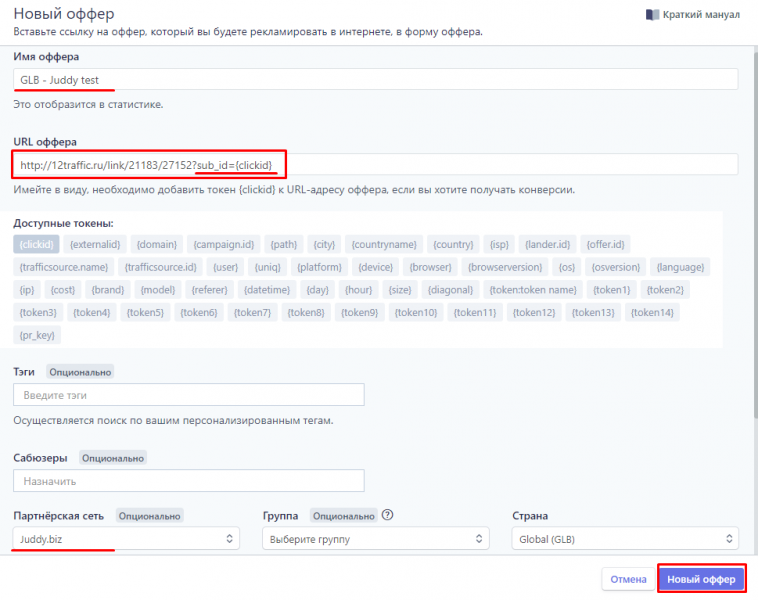Insert the {brand} token
Screen dimensions: 758x600
[x=108, y=290]
